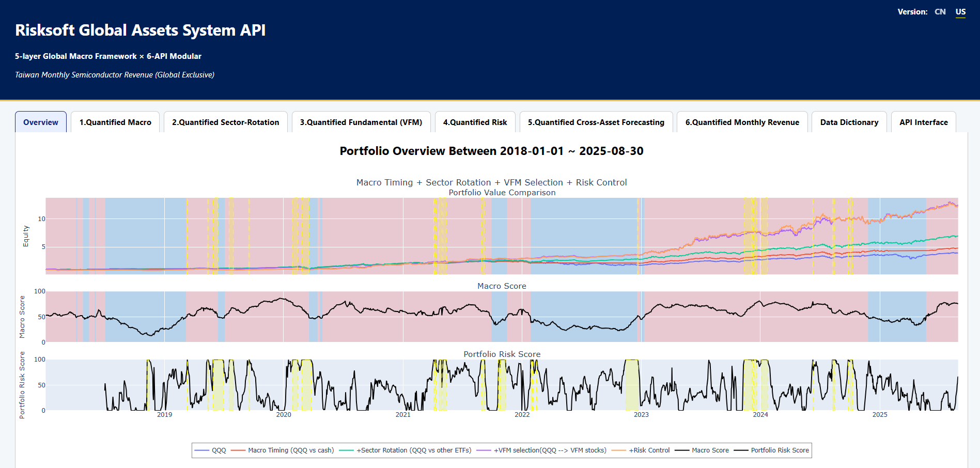Screen dimensions: 980x468
Task: Go to the 4.Quantified Risk tab
Action: point(475,122)
